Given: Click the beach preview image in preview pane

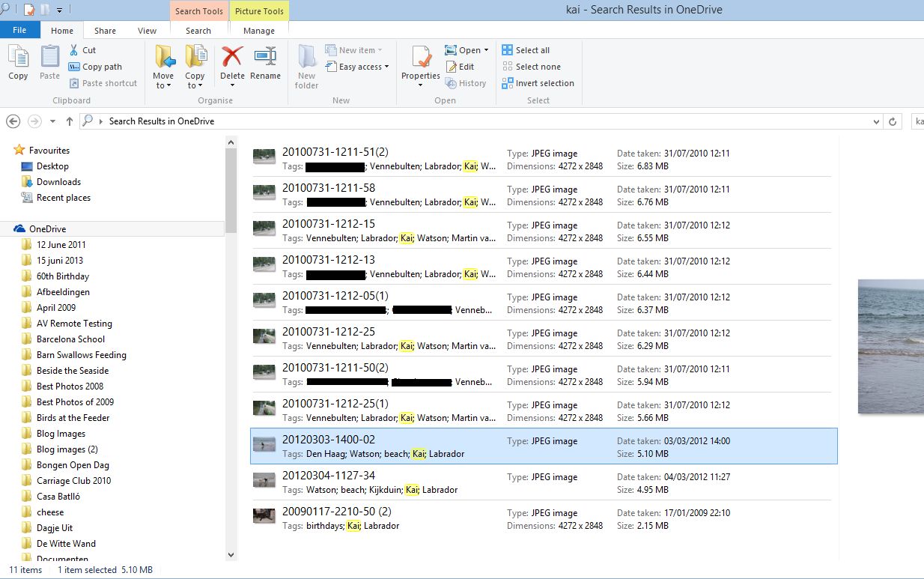Looking at the screenshot, I should click(x=891, y=346).
